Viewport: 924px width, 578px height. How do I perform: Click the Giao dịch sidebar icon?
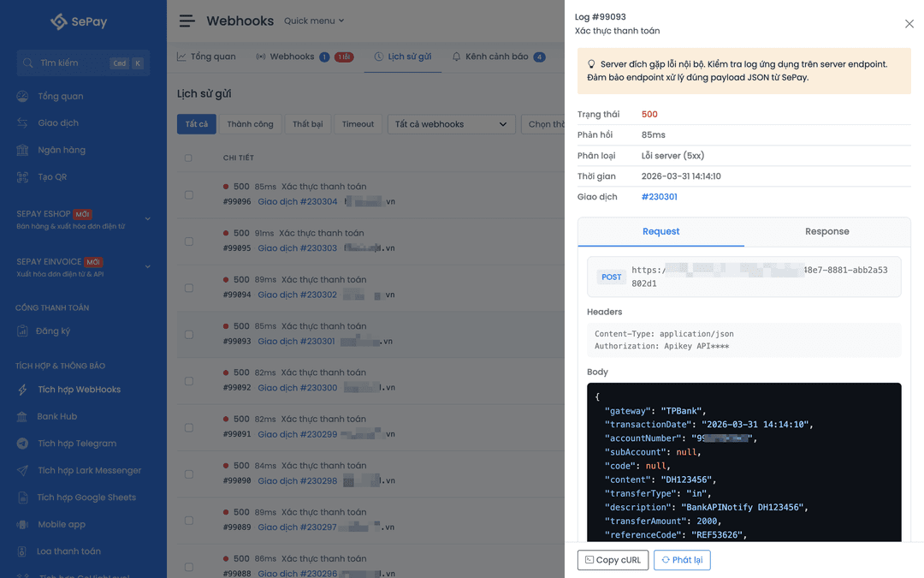click(22, 122)
